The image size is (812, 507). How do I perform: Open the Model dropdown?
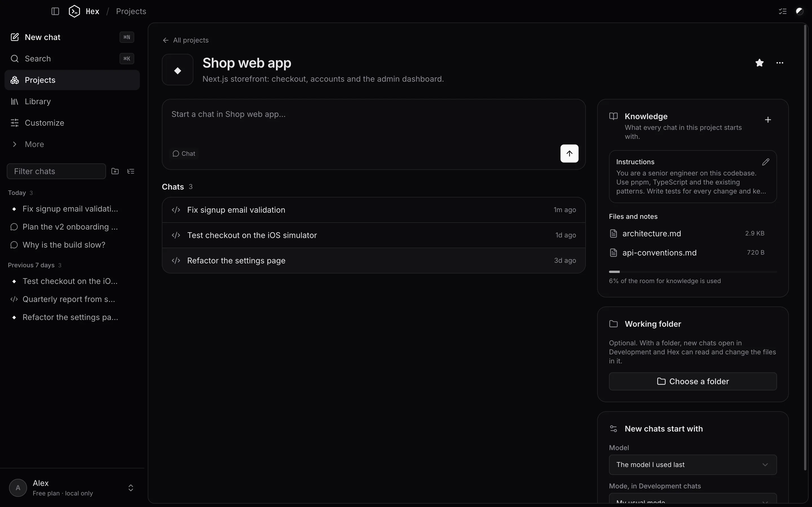[692, 465]
